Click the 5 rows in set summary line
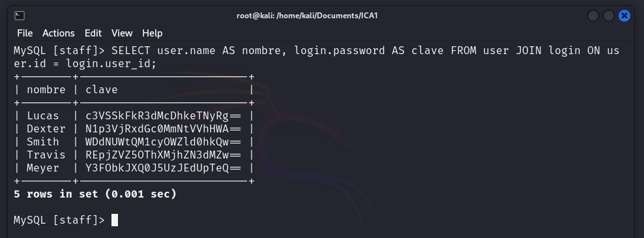644x238 pixels. 95,194
